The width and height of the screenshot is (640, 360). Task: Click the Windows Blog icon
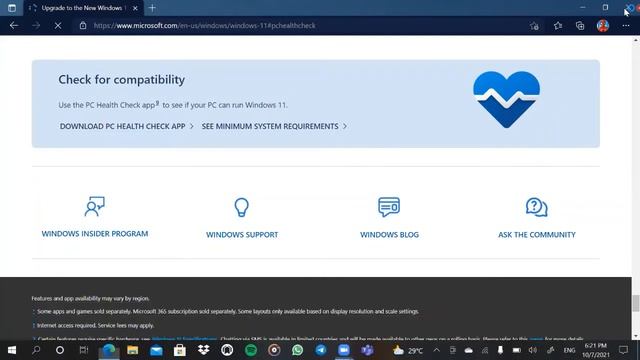coord(389,207)
